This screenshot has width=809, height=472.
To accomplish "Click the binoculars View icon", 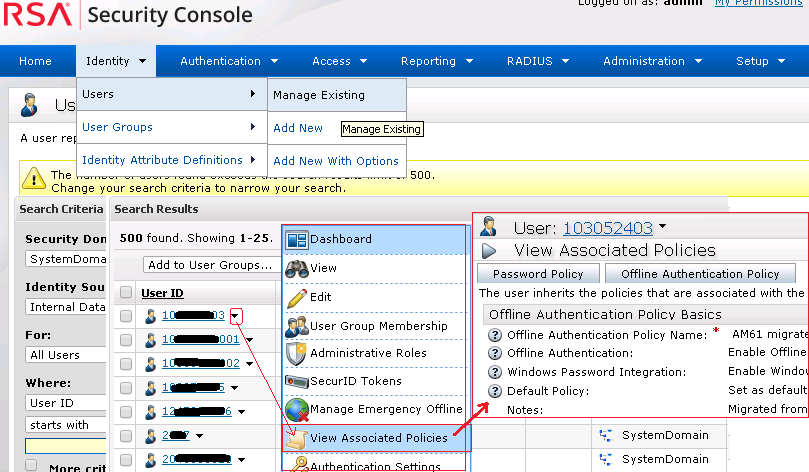I will click(297, 269).
